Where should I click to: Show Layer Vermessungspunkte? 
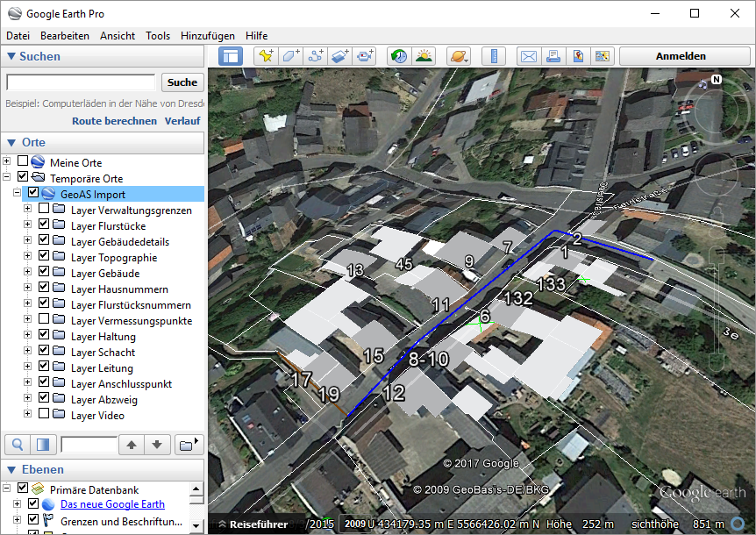pyautogui.click(x=44, y=318)
